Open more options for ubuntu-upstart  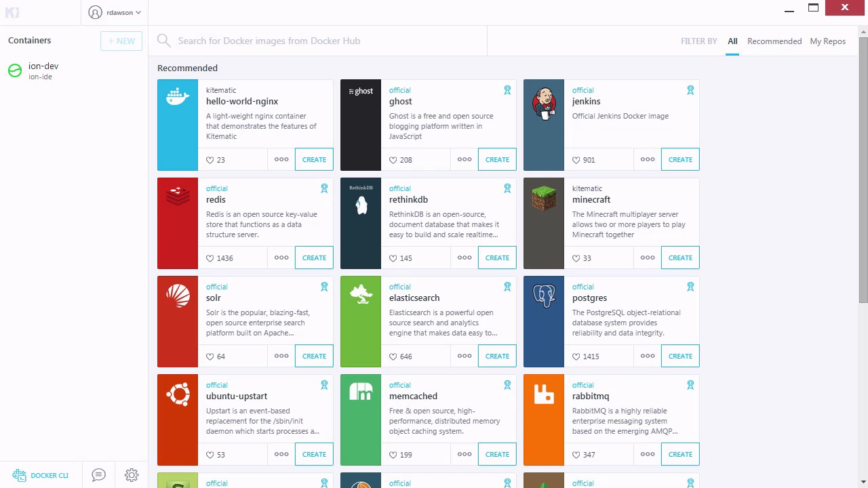pyautogui.click(x=281, y=454)
